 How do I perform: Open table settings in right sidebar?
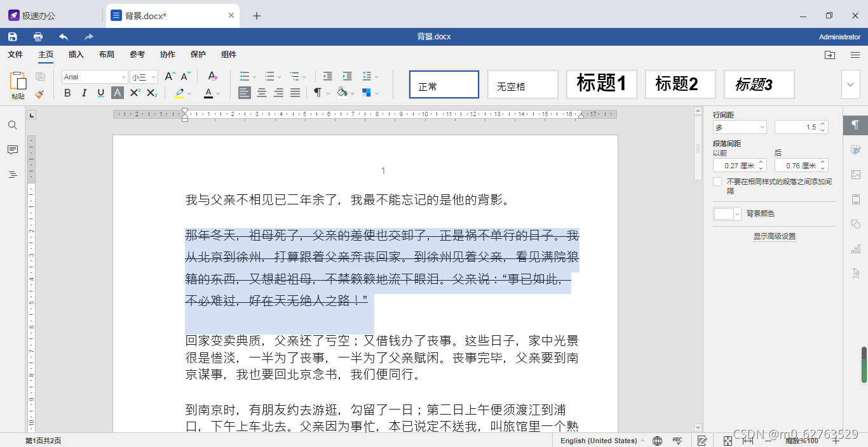click(x=855, y=150)
